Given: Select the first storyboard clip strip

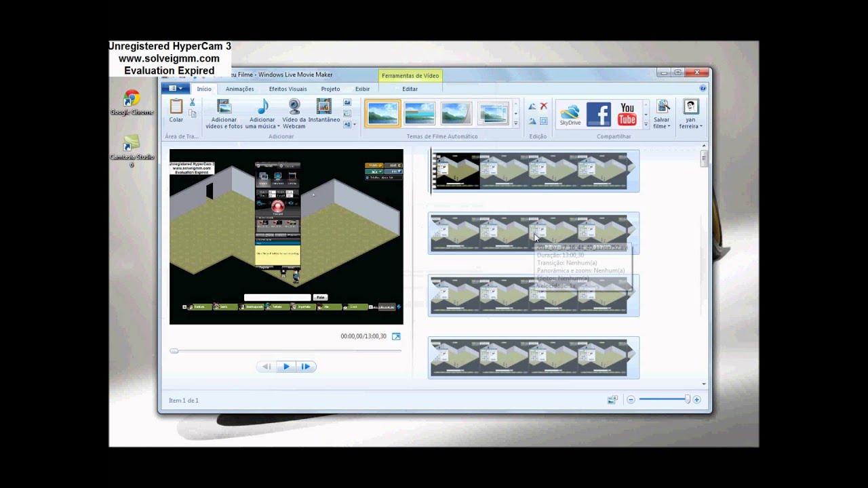Looking at the screenshot, I should (534, 171).
